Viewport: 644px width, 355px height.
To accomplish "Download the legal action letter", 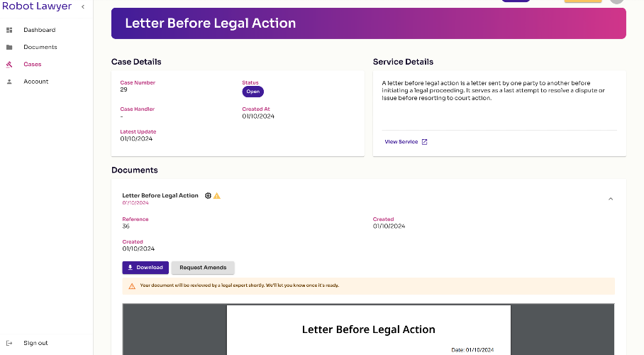I will coord(145,268).
